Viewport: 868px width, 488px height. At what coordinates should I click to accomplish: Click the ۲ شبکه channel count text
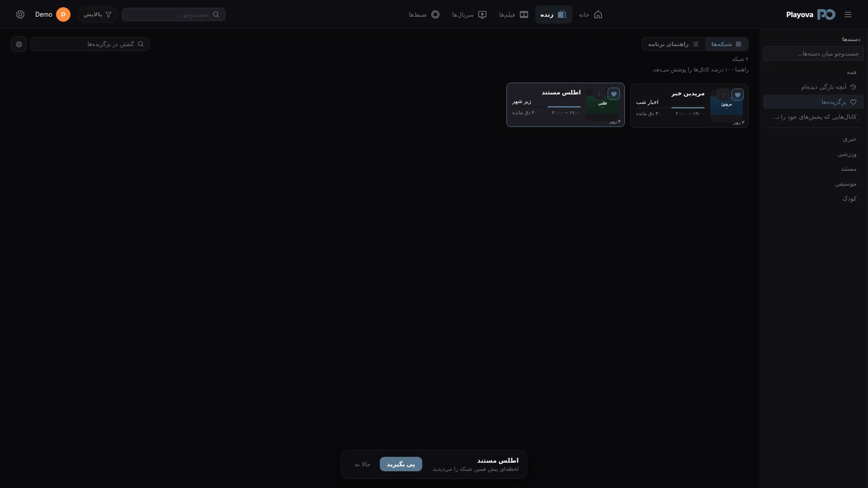click(x=740, y=59)
